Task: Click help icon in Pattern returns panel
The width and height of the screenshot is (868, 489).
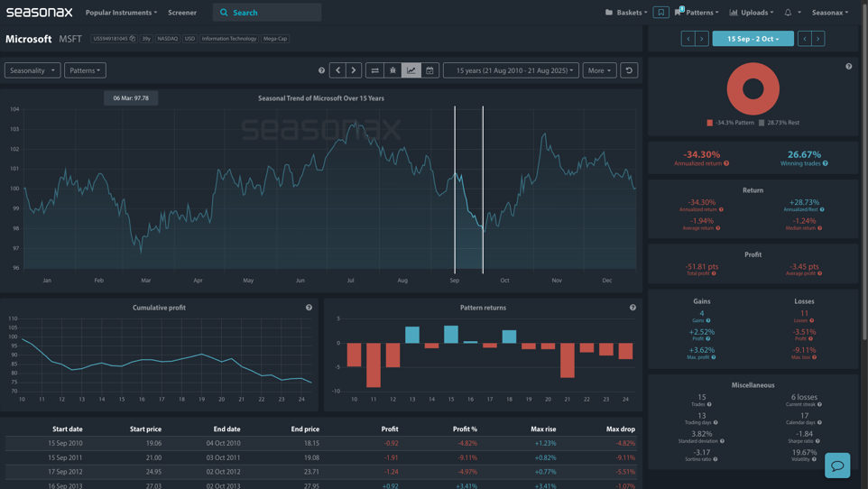Action: [633, 308]
